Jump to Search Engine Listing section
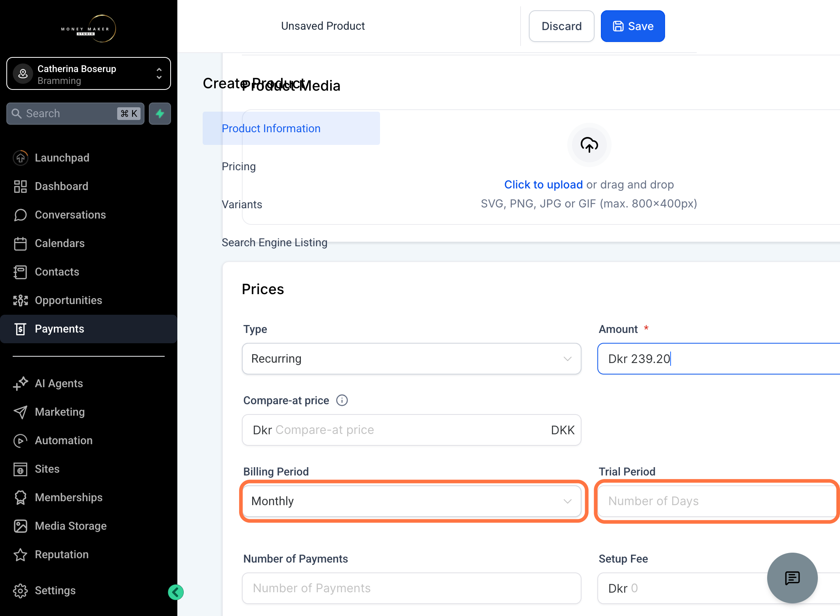Viewport: 840px width, 616px height. pyautogui.click(x=274, y=242)
